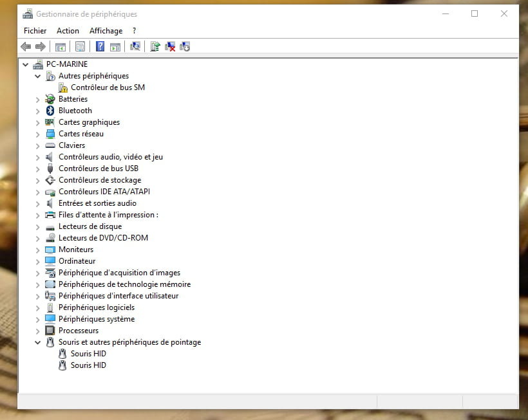Select the Lecteurs de DVD/CD-ROM entry

pos(103,238)
